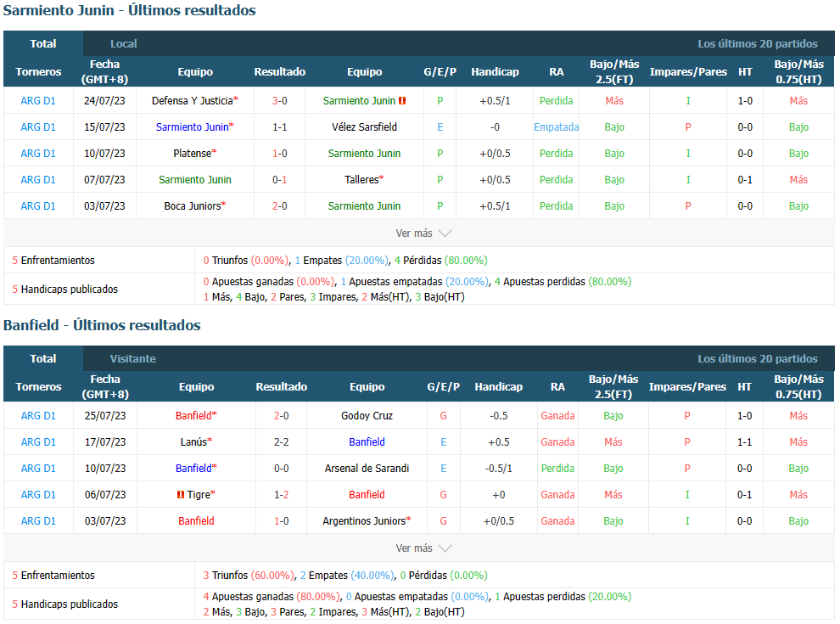Click the 3-0 result score
Viewport: 840px width, 624px height.
(x=280, y=101)
